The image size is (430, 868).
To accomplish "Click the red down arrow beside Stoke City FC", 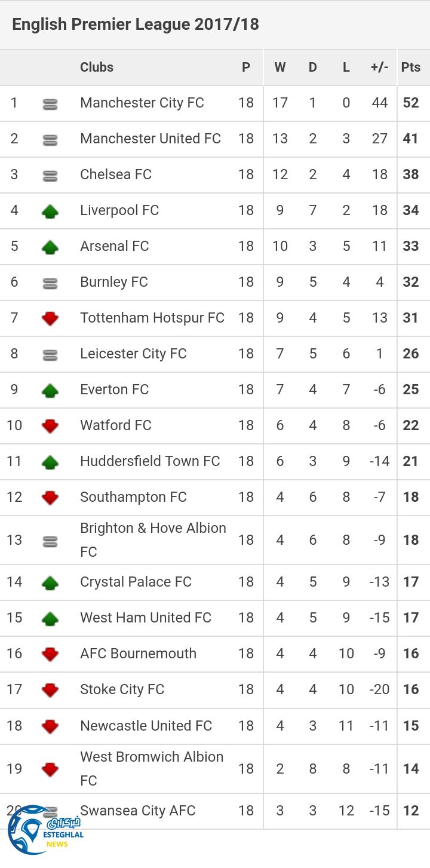I will tap(50, 690).
